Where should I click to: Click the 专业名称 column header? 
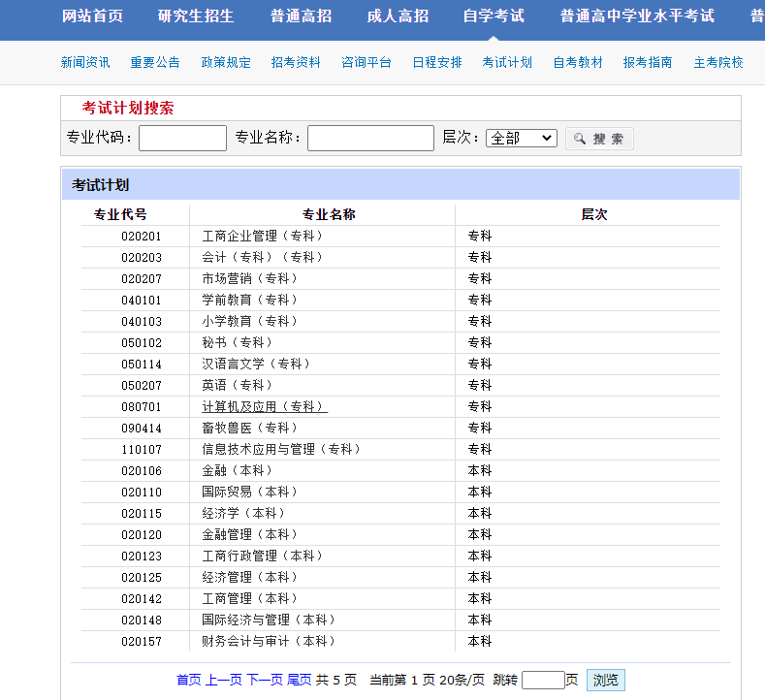(x=329, y=214)
